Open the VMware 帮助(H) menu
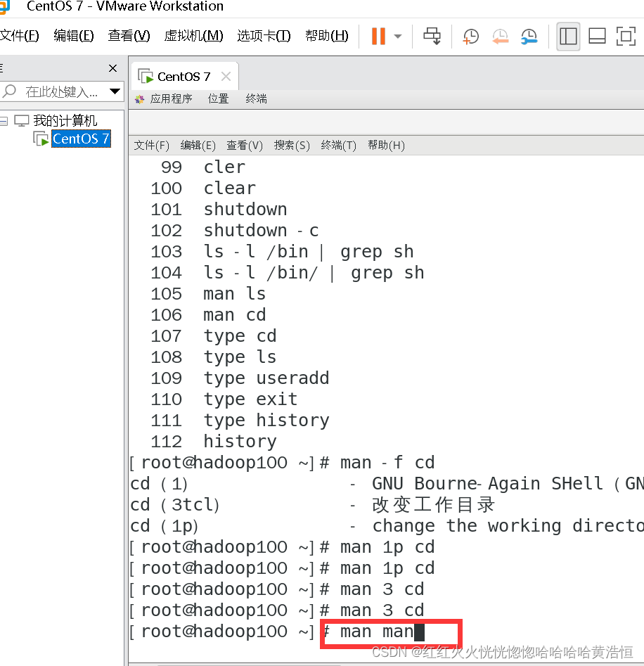Image resolution: width=644 pixels, height=666 pixels. coord(327,36)
